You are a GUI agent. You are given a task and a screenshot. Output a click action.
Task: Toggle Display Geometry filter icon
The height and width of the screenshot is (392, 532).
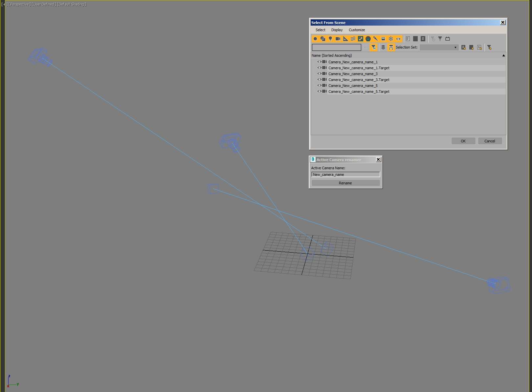(315, 39)
